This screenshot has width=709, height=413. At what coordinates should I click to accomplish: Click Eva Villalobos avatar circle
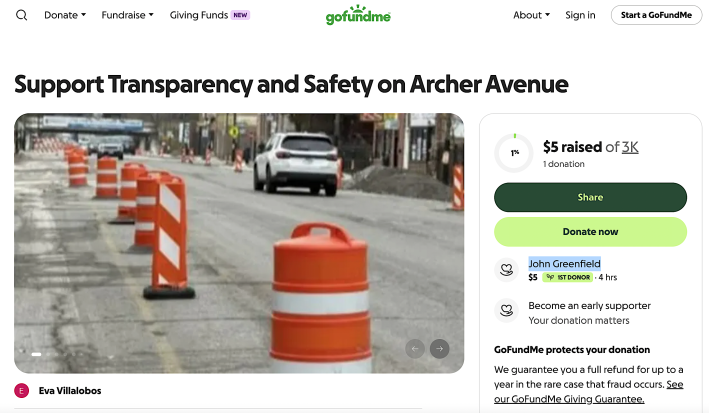click(22, 390)
